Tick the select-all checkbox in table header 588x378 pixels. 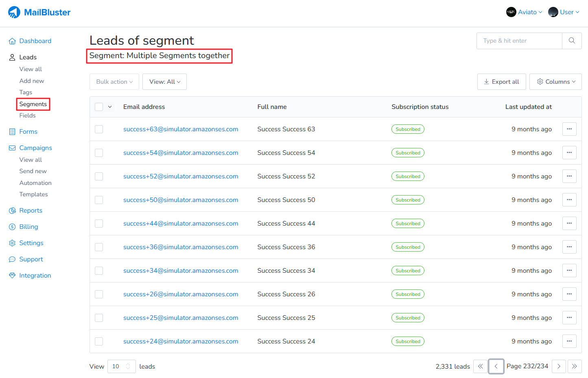pos(99,107)
